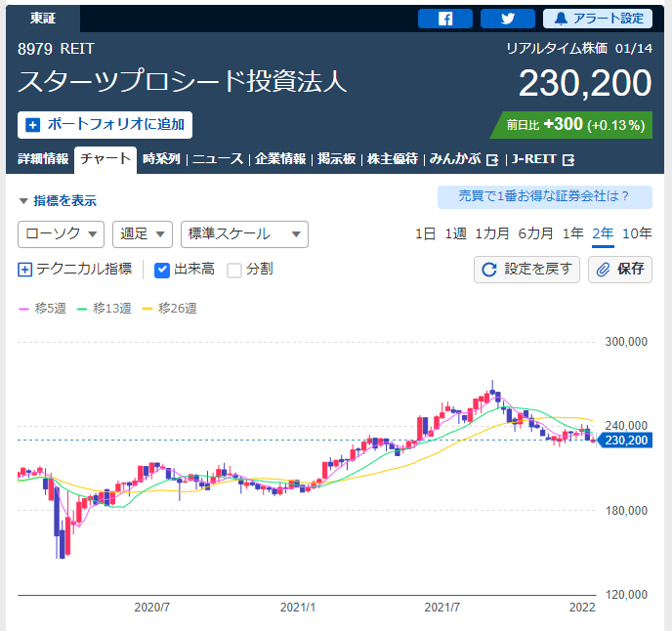Image resolution: width=672 pixels, height=631 pixels.
Task: Uncheck the 出来高 volume checkbox
Action: (x=161, y=270)
